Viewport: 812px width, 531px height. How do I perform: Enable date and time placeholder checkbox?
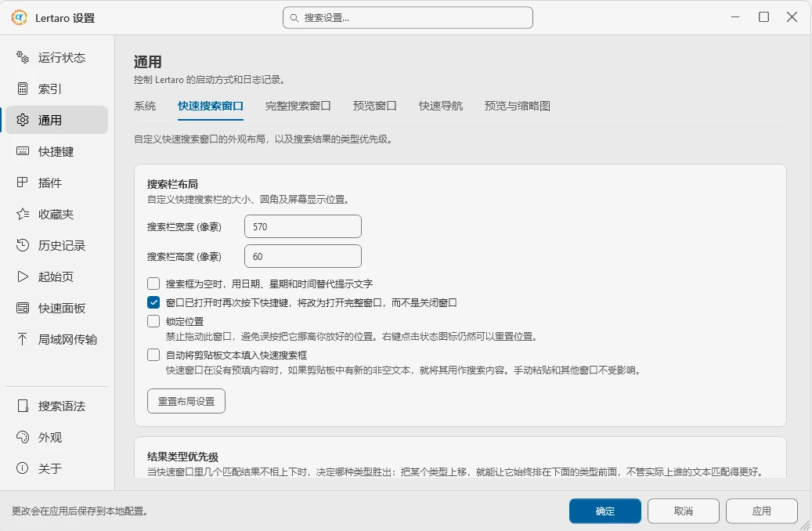(153, 284)
